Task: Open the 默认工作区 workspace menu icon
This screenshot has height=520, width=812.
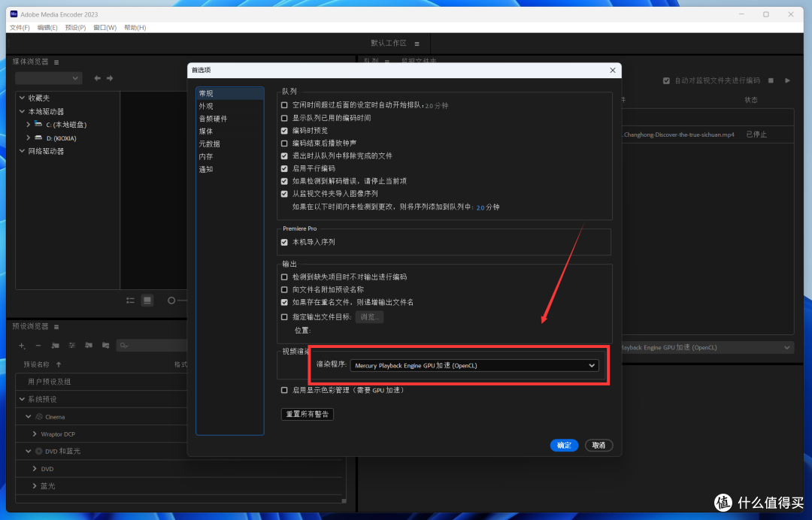Action: (417, 44)
